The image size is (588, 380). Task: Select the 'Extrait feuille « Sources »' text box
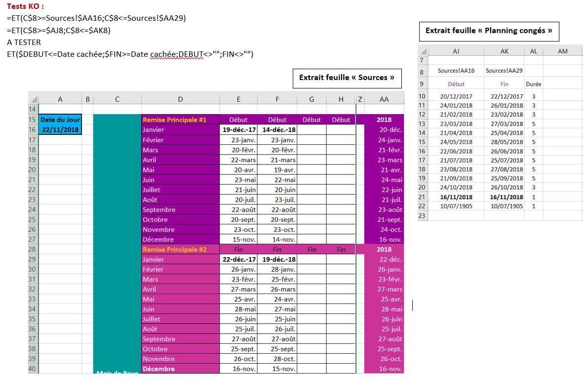point(346,78)
